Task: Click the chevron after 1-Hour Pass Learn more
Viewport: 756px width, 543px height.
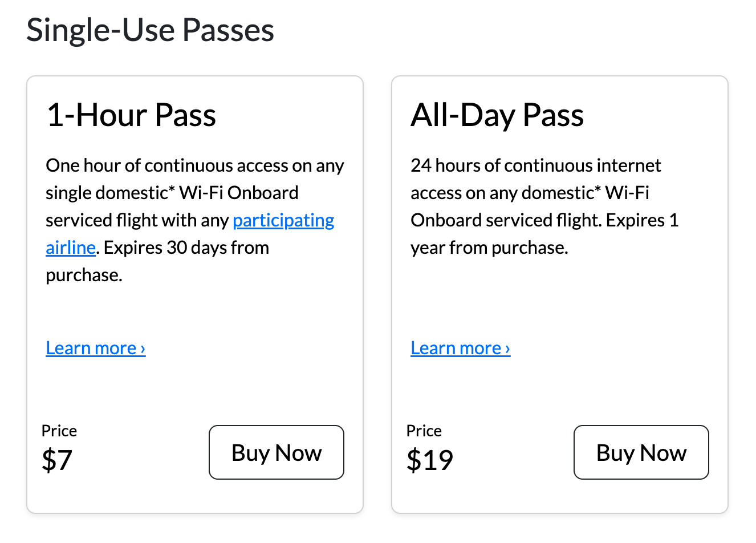Action: coord(143,348)
